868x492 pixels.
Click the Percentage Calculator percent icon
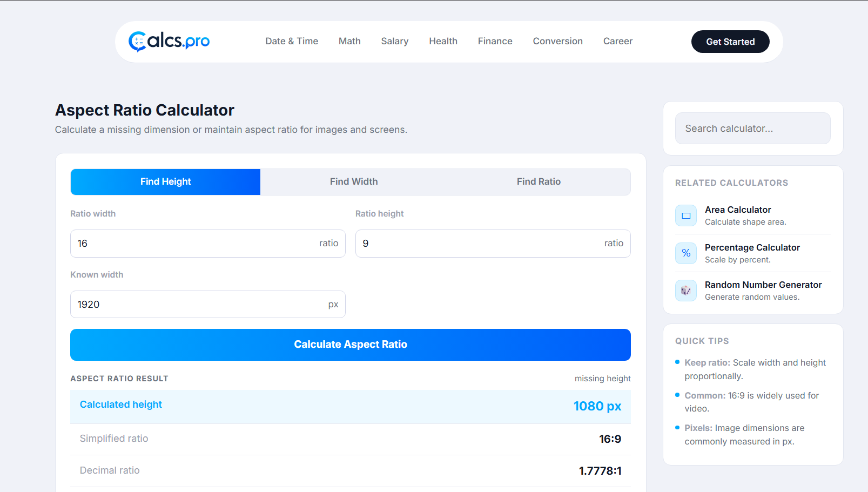(x=686, y=253)
